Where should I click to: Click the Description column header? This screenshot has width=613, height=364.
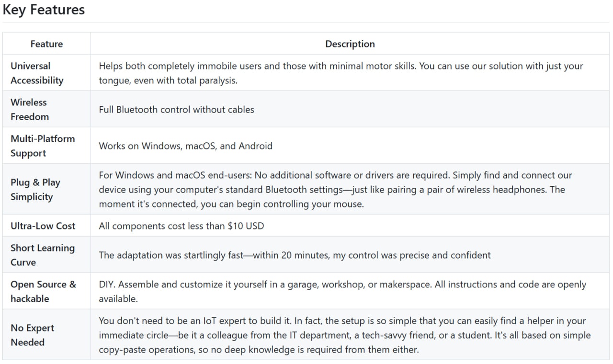click(350, 44)
